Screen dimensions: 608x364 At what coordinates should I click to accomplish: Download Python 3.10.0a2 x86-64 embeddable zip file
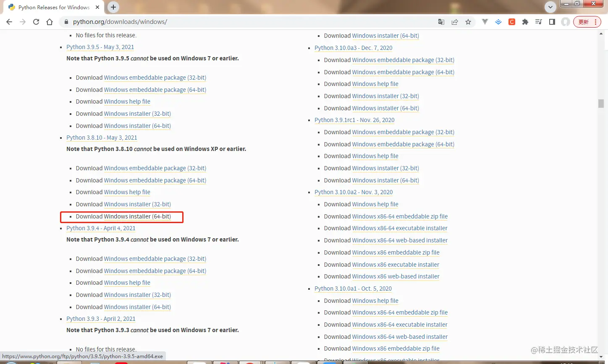(400, 216)
